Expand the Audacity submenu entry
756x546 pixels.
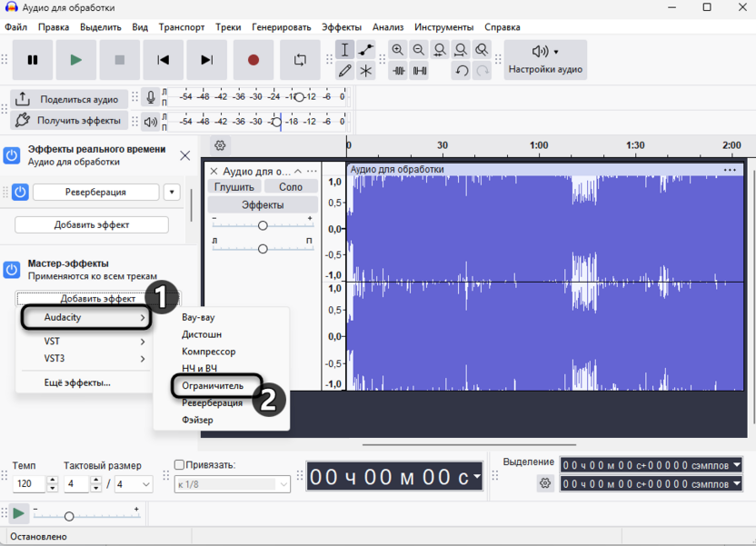tap(85, 317)
